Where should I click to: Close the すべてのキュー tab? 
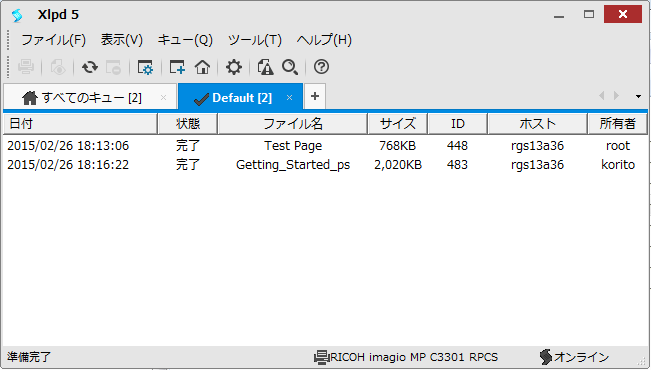pyautogui.click(x=164, y=98)
